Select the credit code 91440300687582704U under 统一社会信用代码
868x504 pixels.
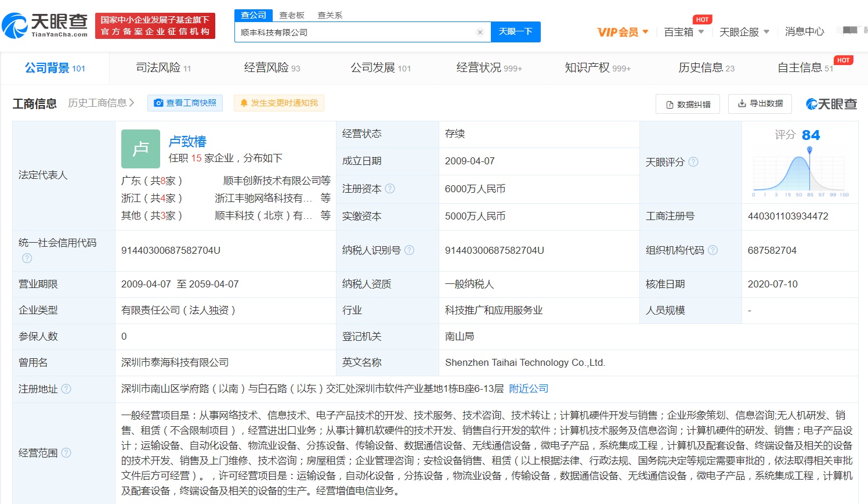[x=171, y=250]
